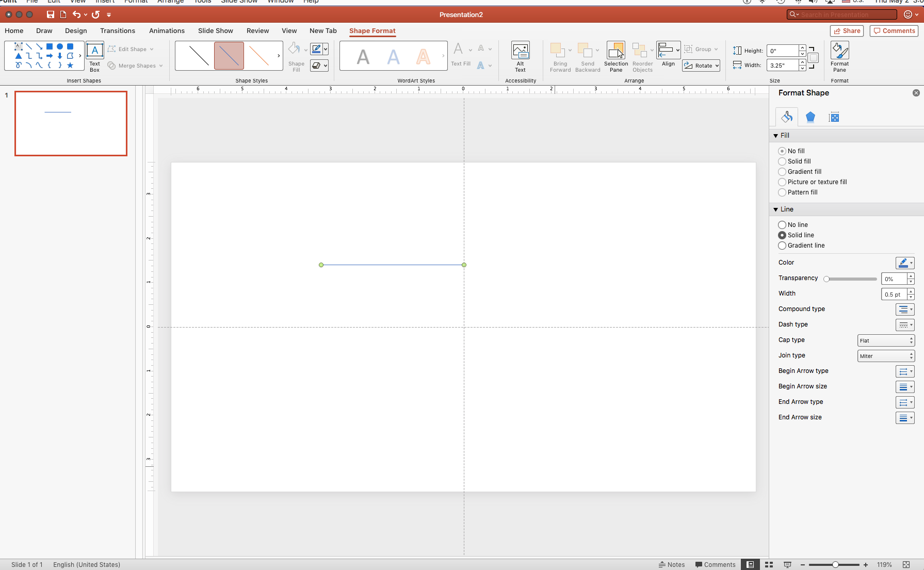Apply the gray WordArt style
The height and width of the screenshot is (570, 924).
363,56
